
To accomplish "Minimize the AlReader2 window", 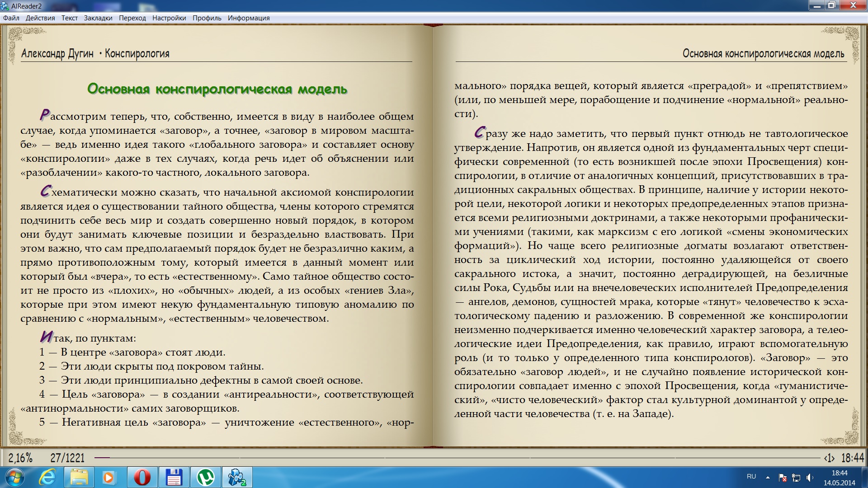I will pos(816,5).
